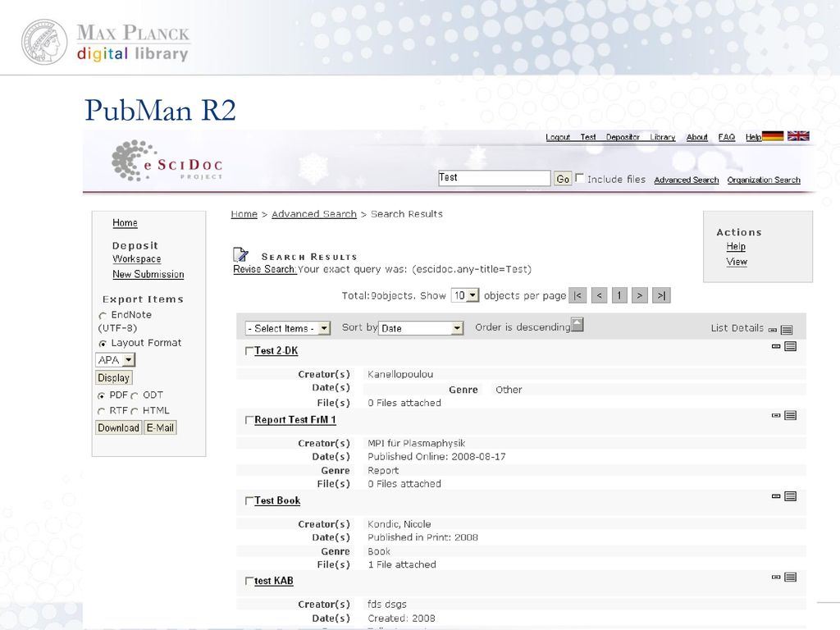The width and height of the screenshot is (840, 630).
Task: Open Help next to the language flags
Action: (x=753, y=137)
